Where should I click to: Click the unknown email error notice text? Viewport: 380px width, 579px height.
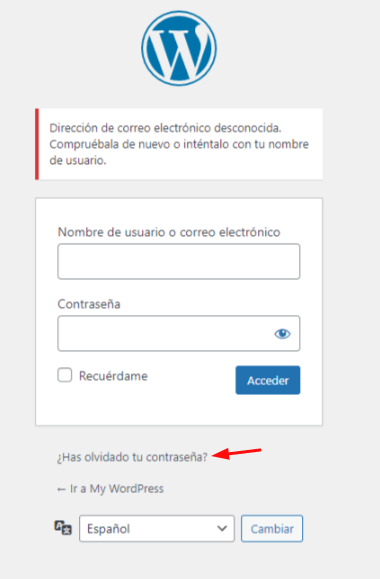179,144
